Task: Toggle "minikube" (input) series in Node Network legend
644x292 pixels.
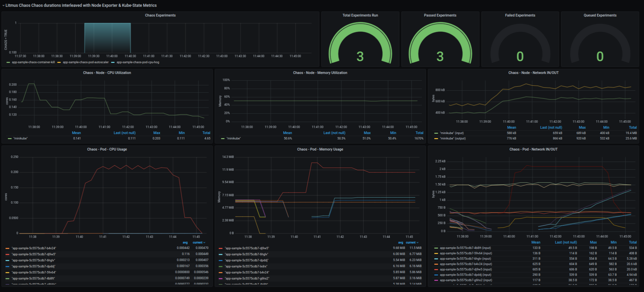Action: click(x=452, y=133)
